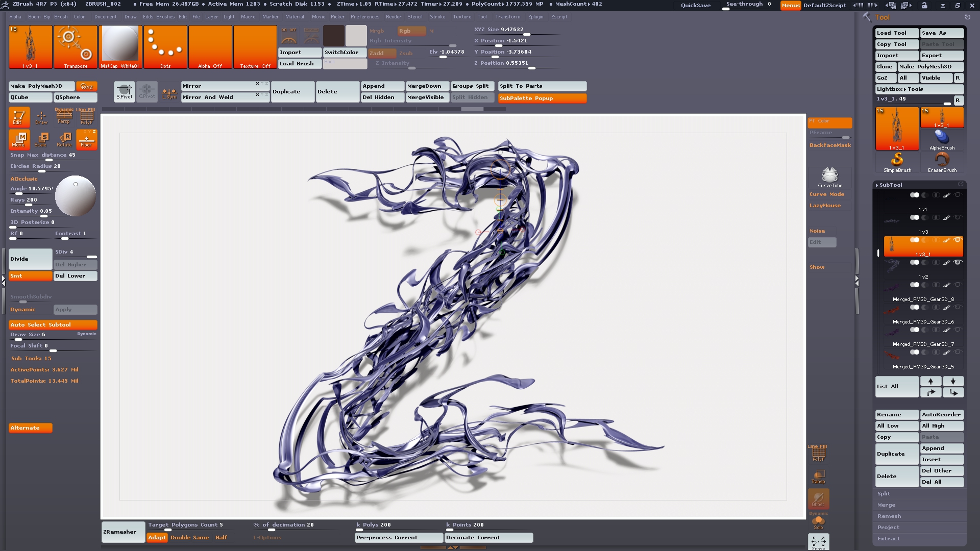
Task: Toggle the Smt smoothing option
Action: pyautogui.click(x=30, y=276)
